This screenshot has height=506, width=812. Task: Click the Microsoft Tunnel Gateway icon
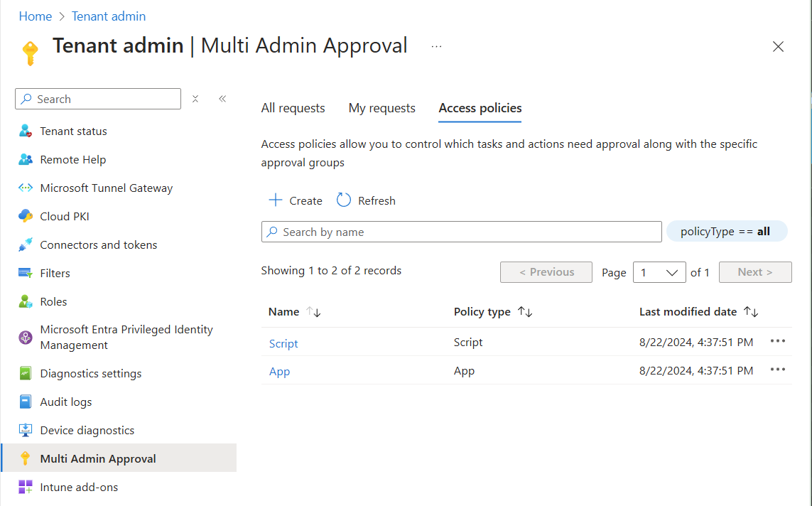26,188
